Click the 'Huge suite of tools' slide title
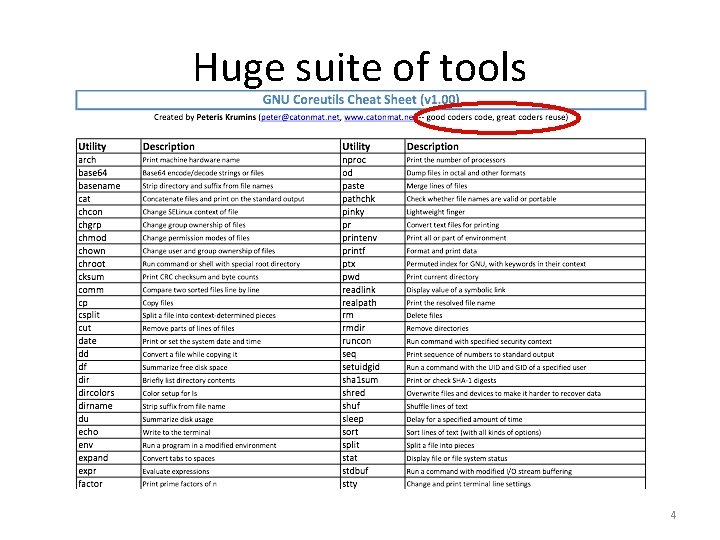This screenshot has width=720, height=540. [360, 68]
